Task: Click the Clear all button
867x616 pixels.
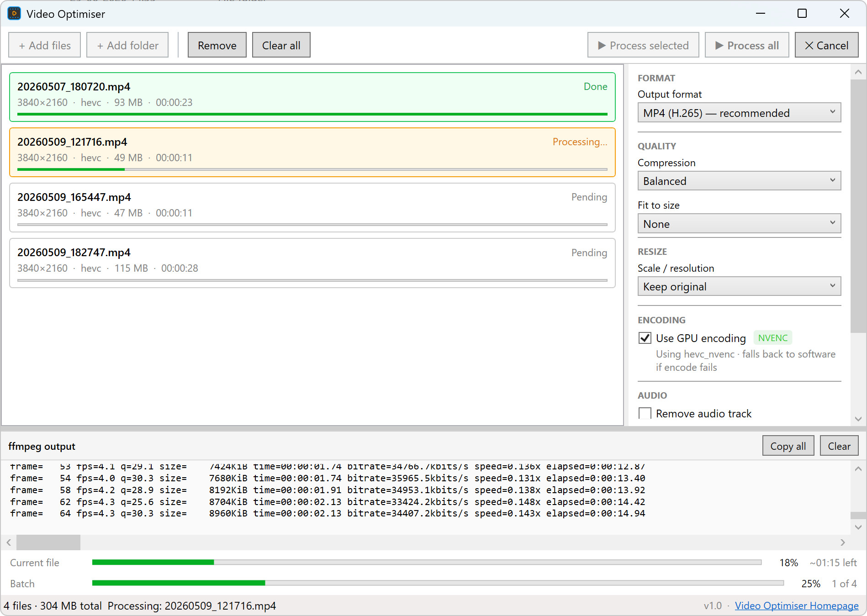Action: [x=281, y=45]
